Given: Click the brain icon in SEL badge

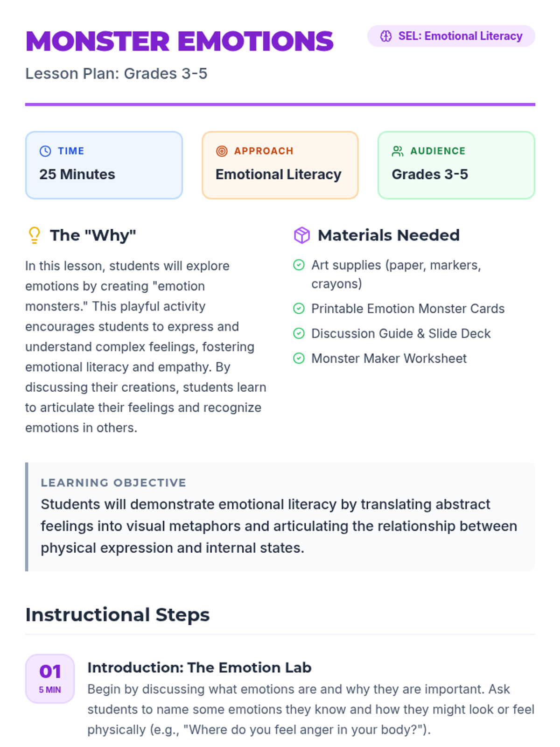Looking at the screenshot, I should pyautogui.click(x=386, y=36).
